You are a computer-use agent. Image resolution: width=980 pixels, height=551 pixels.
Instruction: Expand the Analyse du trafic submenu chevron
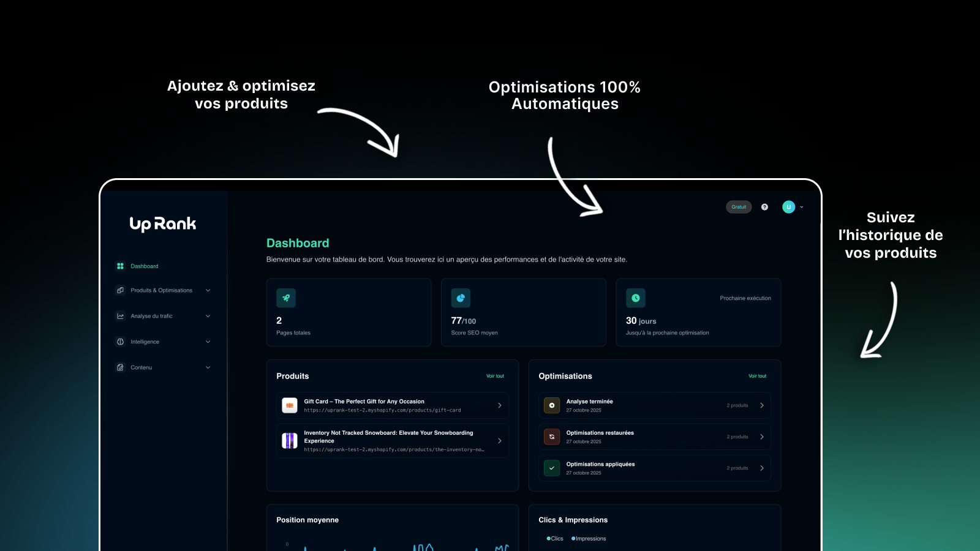click(x=208, y=316)
